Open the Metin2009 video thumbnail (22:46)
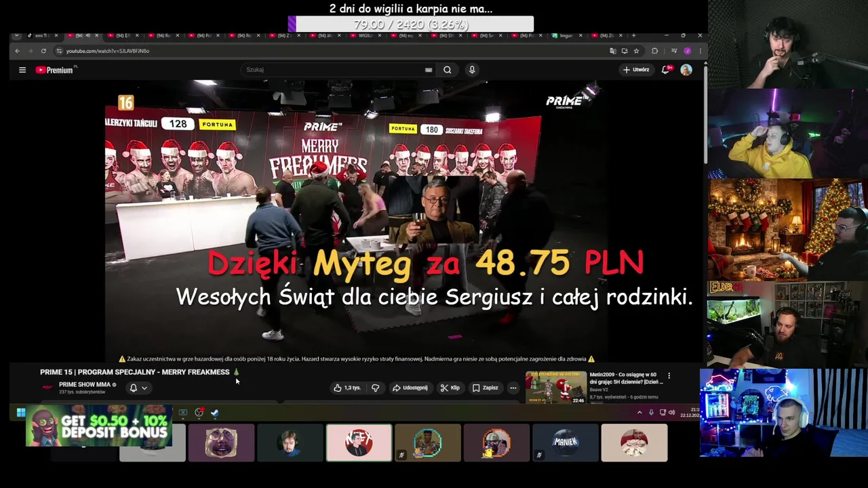868x488 pixels. point(555,387)
